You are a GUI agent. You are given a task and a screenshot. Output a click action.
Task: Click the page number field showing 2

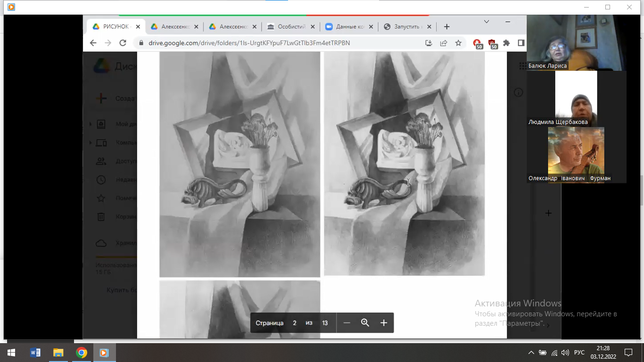point(295,323)
